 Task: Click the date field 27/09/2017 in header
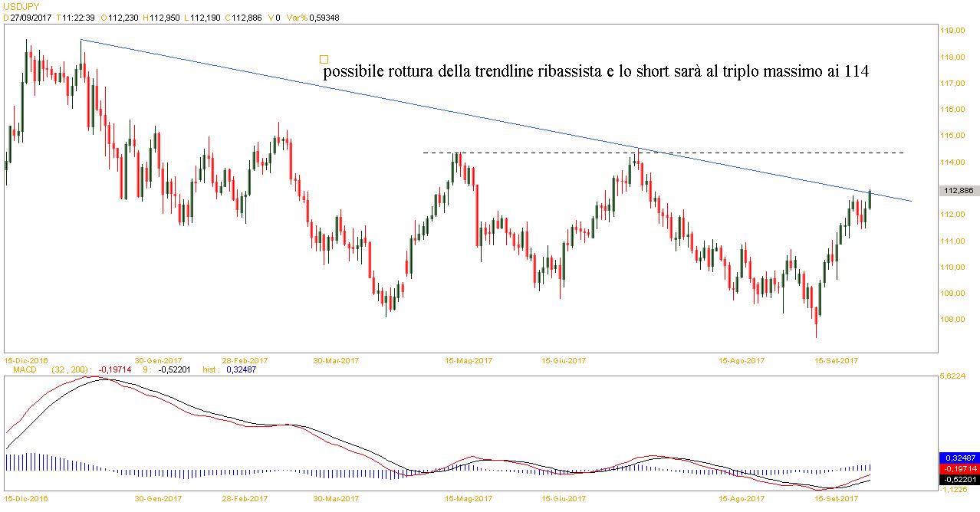[29, 18]
